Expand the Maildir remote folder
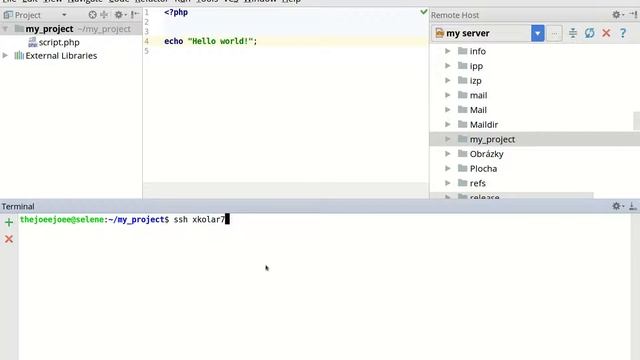 tap(448, 124)
